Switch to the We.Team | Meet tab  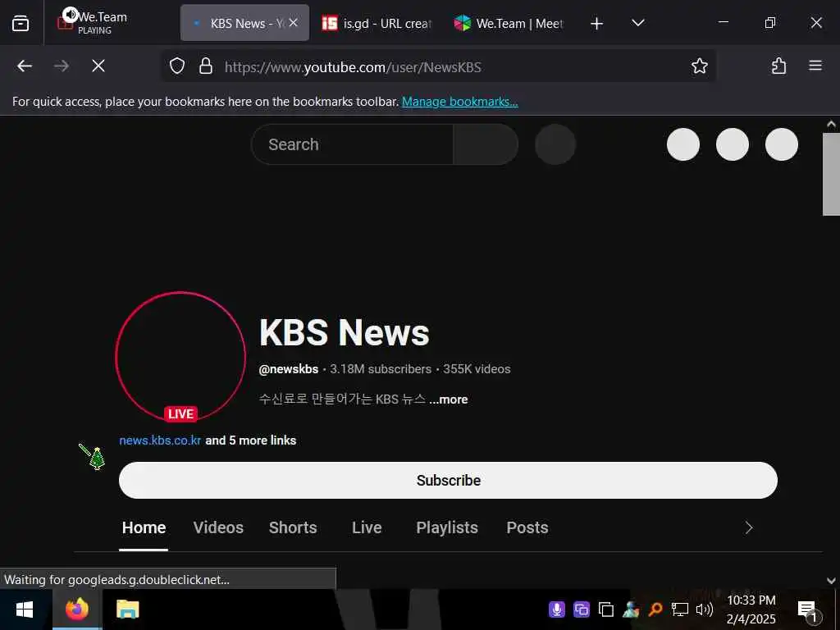pos(509,23)
